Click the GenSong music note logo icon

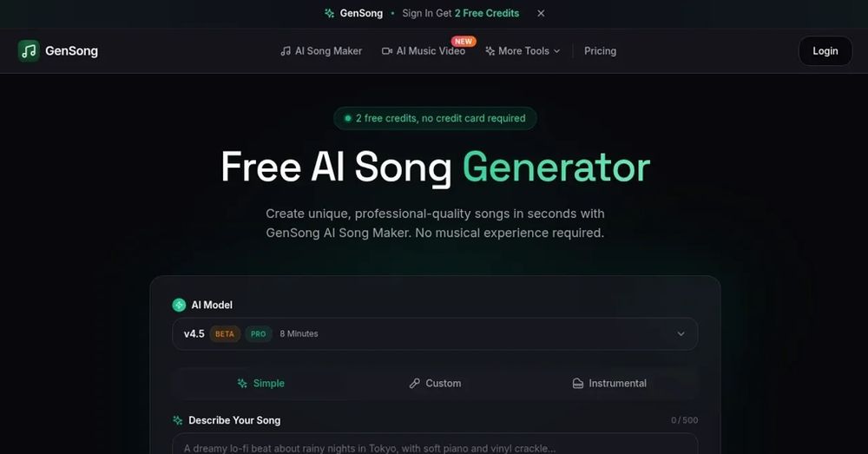click(29, 51)
